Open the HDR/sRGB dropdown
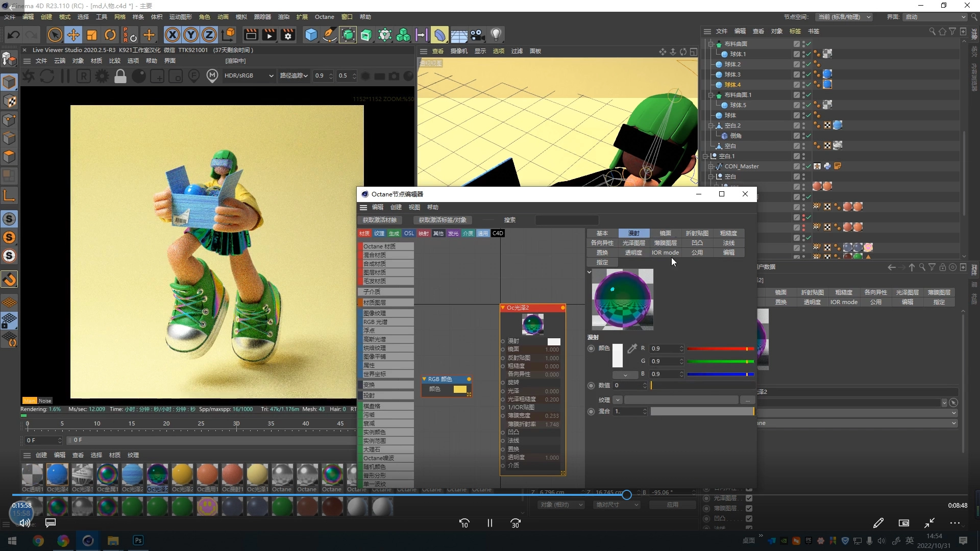980x551 pixels. (249, 76)
